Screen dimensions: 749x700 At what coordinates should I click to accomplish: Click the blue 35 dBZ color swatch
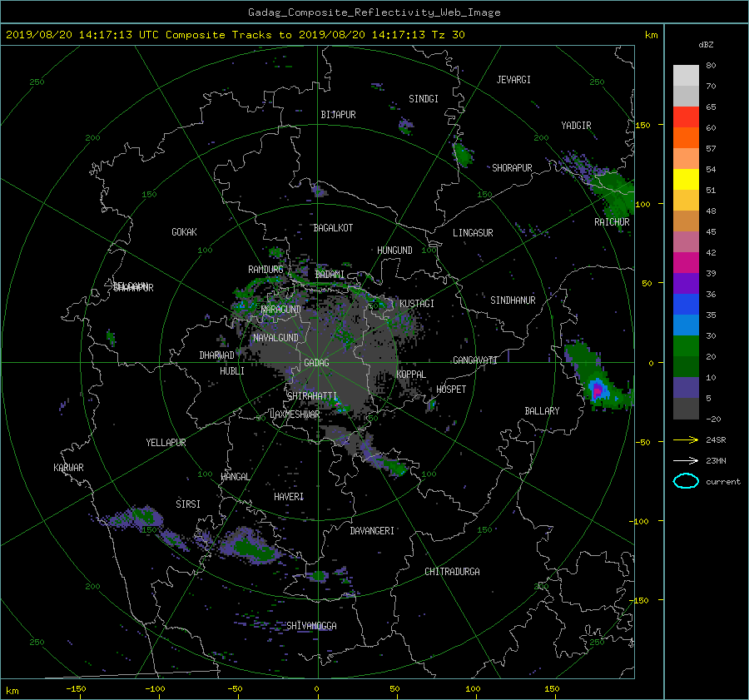(x=686, y=304)
